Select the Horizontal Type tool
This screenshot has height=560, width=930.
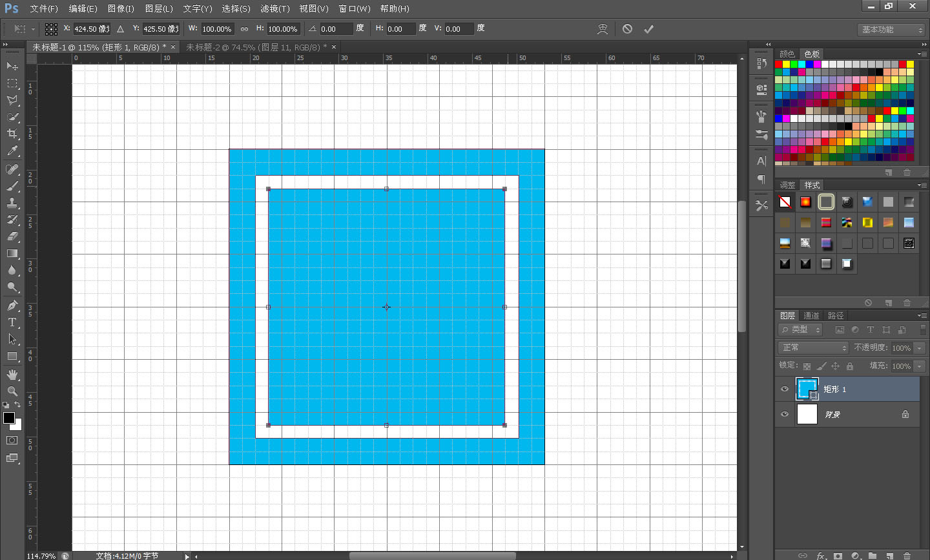[12, 322]
